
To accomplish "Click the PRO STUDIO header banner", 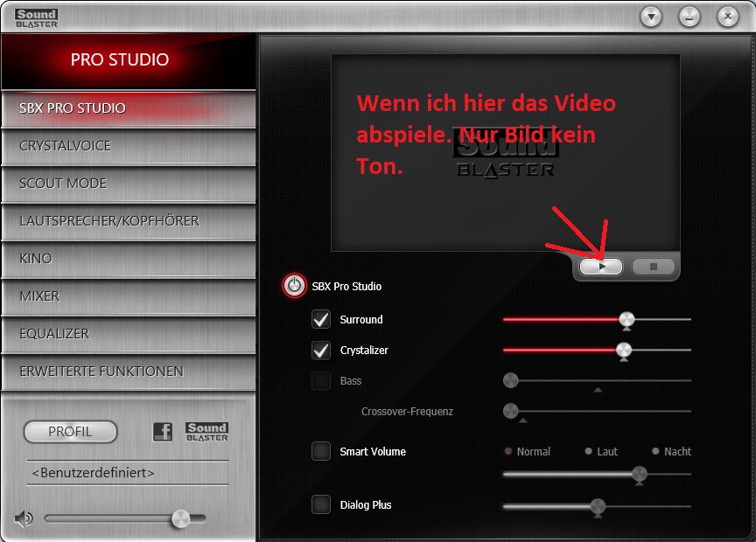I will (x=129, y=61).
